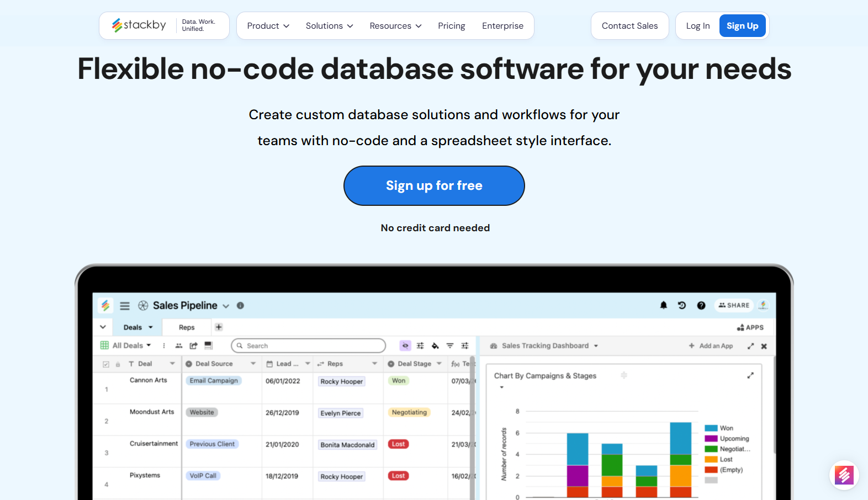
Task: Expand the Sales Pipeline title chevron
Action: 226,306
